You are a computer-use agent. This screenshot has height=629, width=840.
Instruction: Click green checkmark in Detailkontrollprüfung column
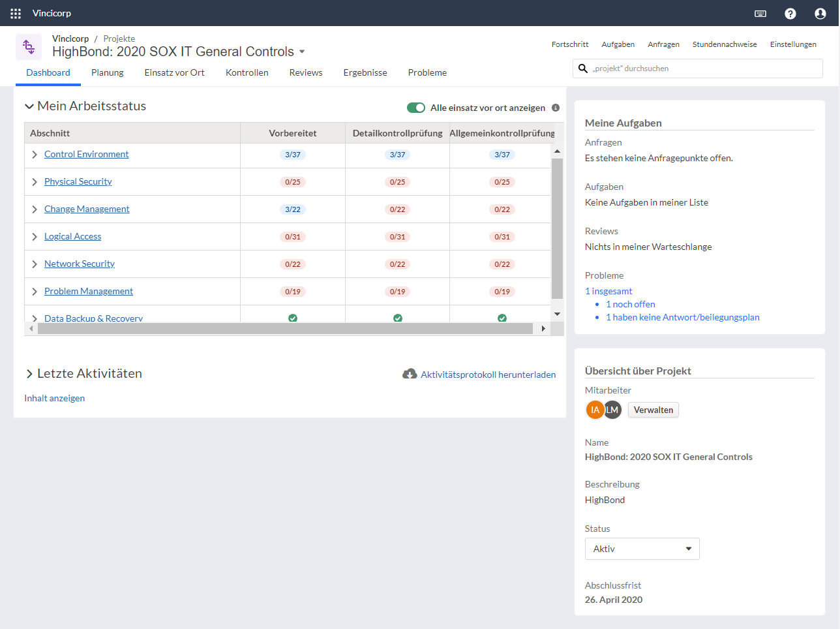point(398,318)
